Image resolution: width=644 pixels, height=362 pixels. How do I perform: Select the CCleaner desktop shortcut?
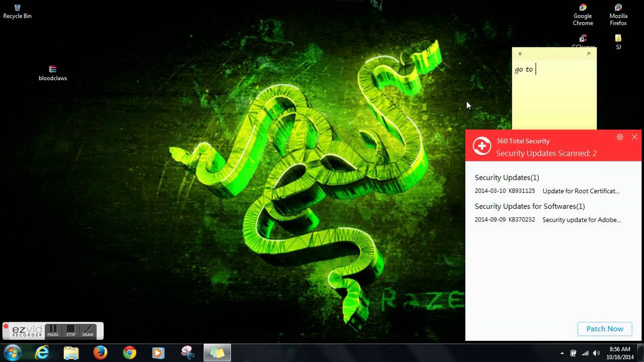pyautogui.click(x=583, y=41)
